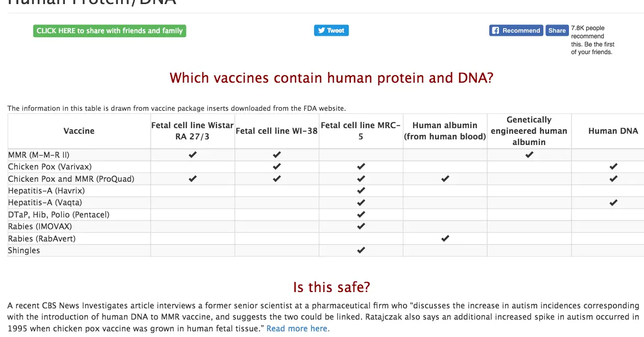Click the green share with friends button
This screenshot has height=337, width=644.
(x=109, y=31)
